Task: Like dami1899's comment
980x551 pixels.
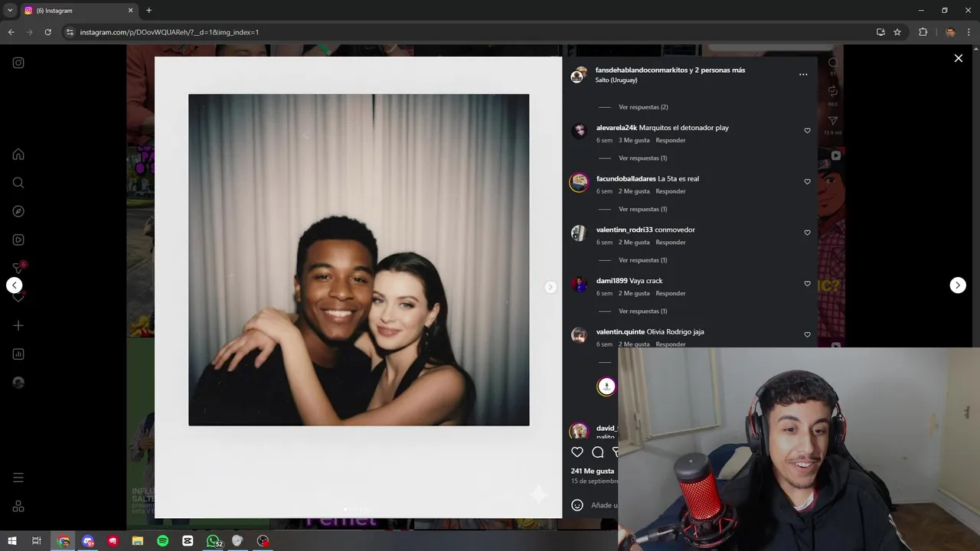Action: (807, 284)
